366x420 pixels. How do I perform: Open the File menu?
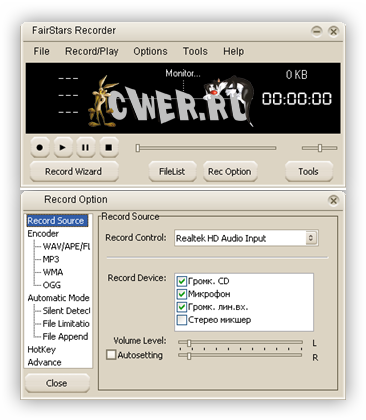(41, 51)
